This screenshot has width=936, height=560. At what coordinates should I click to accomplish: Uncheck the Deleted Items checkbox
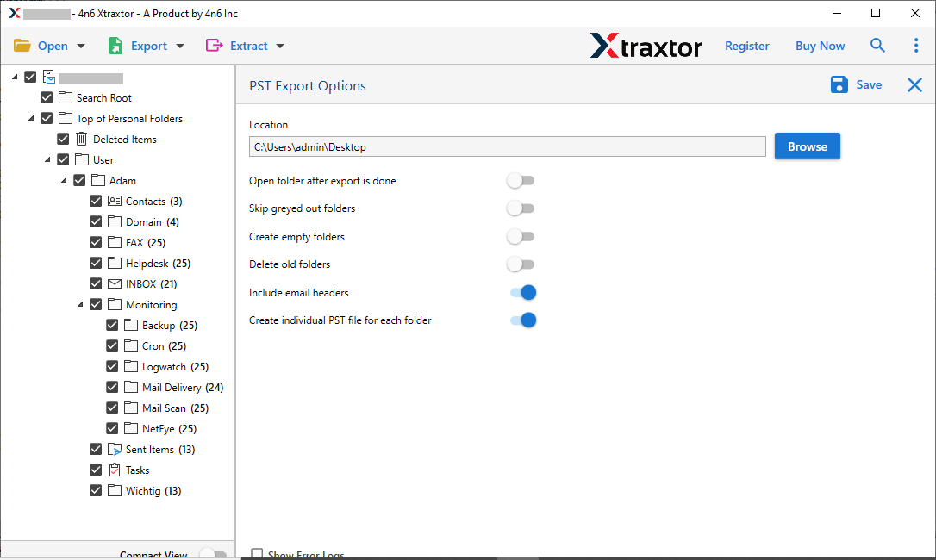(x=63, y=139)
